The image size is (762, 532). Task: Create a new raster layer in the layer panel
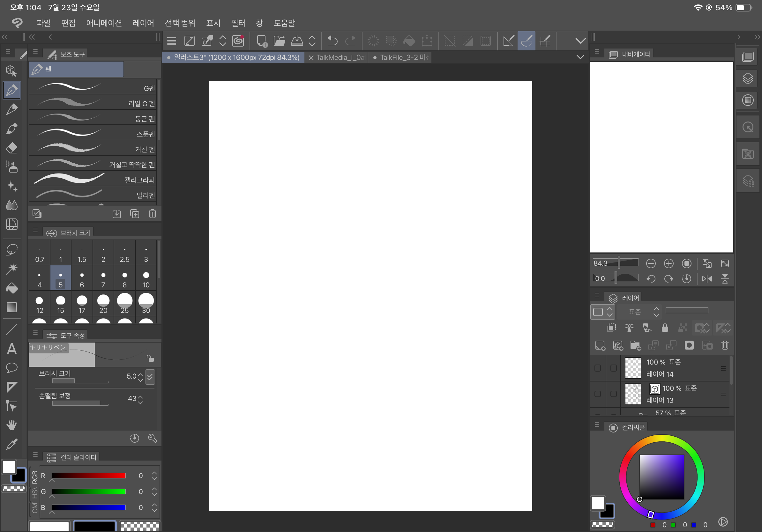click(x=600, y=345)
